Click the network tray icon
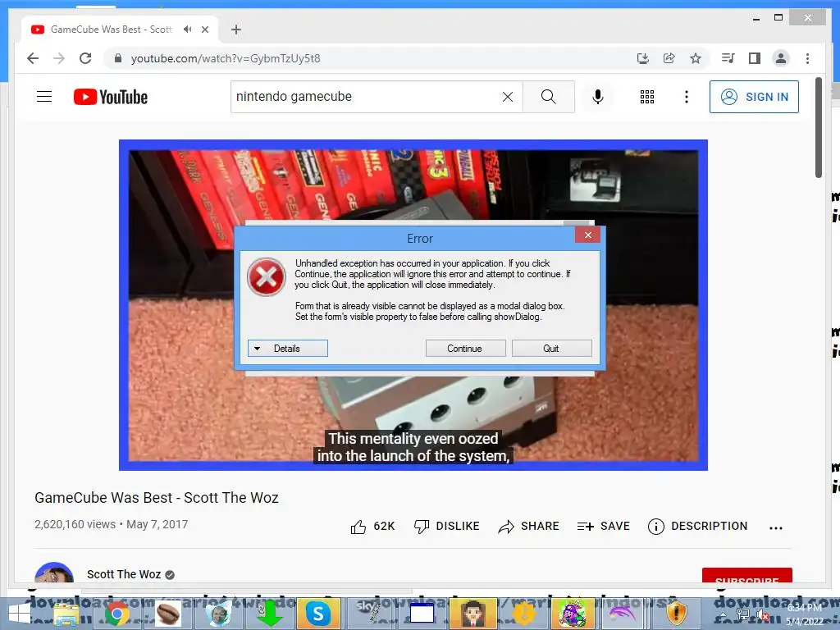Screen dimensions: 840x630 tap(742, 614)
